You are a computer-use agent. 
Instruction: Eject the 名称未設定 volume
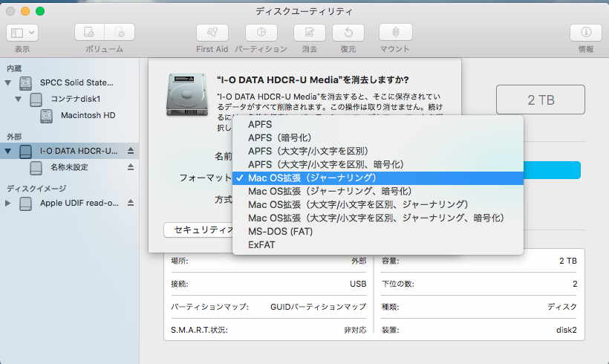click(131, 167)
